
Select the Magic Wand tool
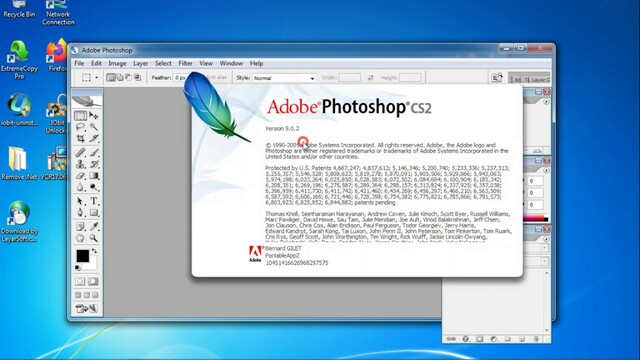click(x=94, y=127)
